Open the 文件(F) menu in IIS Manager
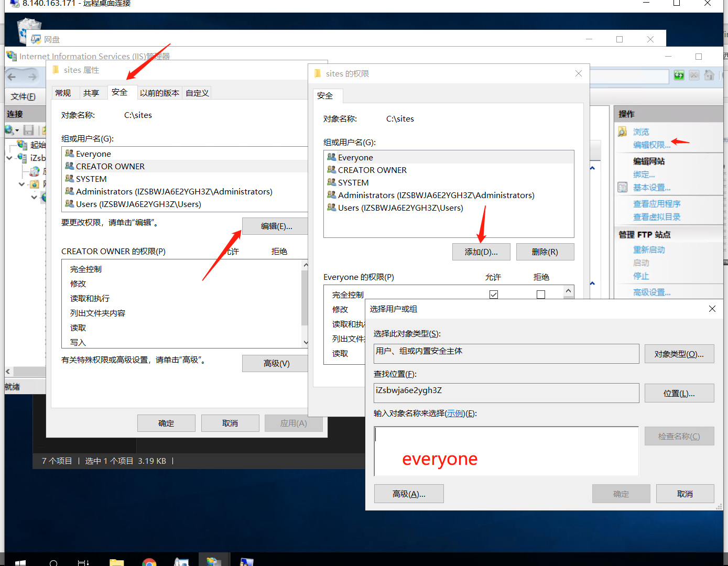Viewport: 728px width, 566px height. click(x=23, y=96)
